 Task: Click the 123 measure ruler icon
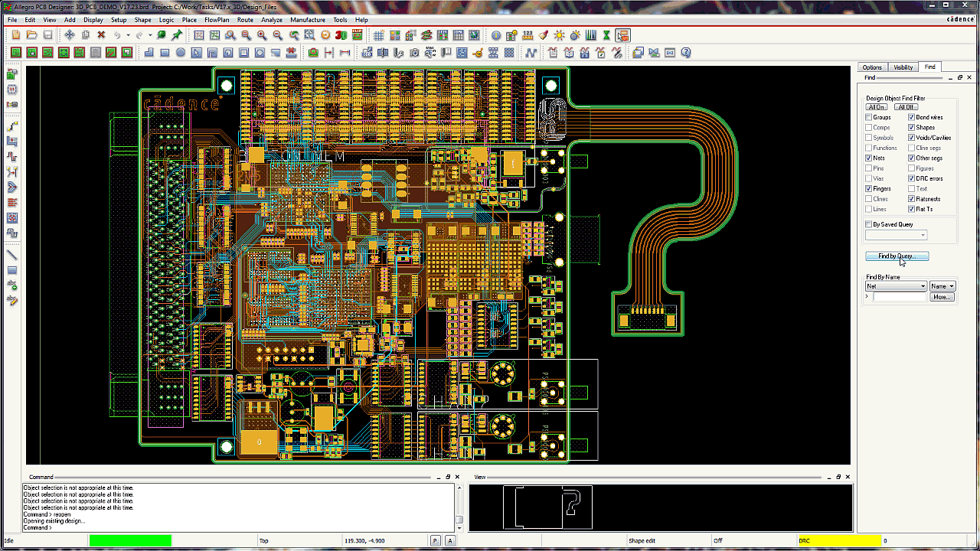tap(528, 35)
